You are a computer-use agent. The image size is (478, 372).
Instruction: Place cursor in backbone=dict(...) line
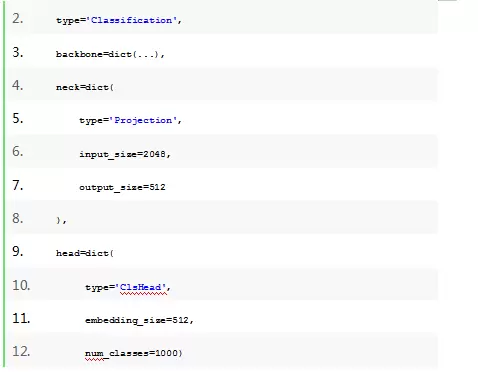(110, 54)
